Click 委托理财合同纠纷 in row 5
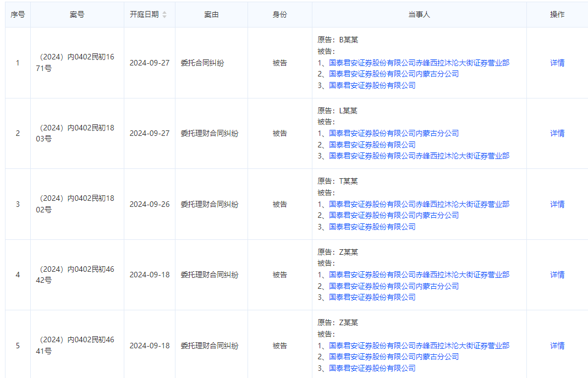The height and width of the screenshot is (378, 588). point(210,346)
